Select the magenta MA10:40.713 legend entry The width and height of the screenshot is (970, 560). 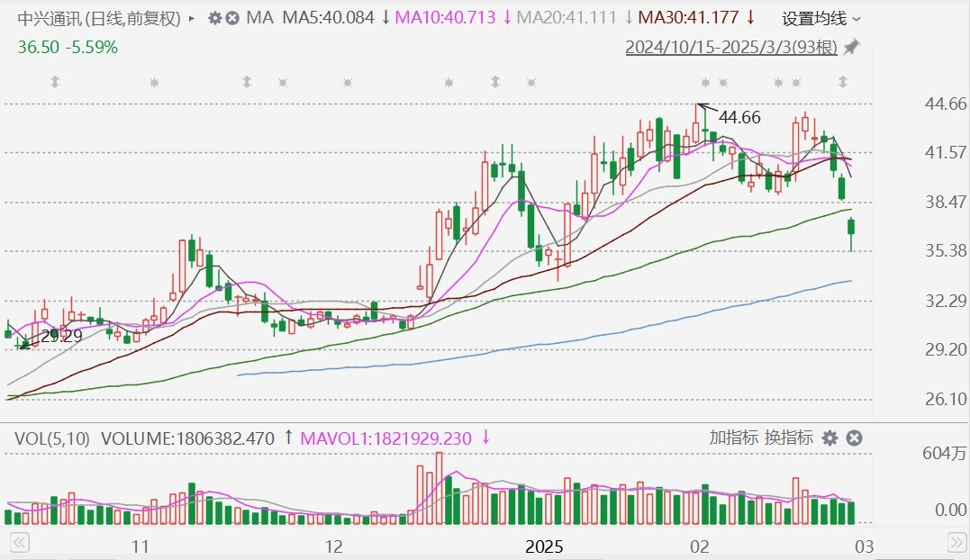tap(446, 17)
